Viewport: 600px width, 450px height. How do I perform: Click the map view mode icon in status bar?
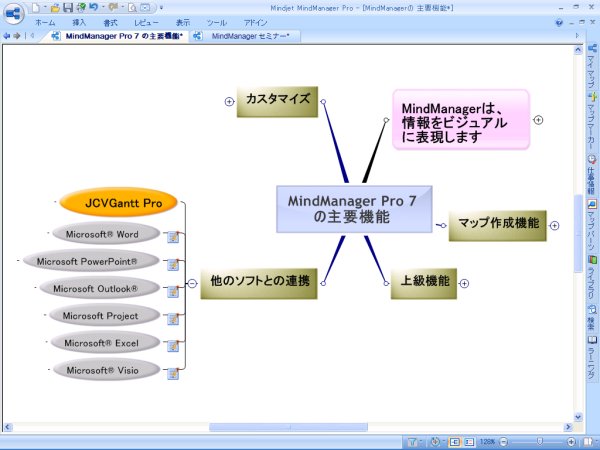455,442
